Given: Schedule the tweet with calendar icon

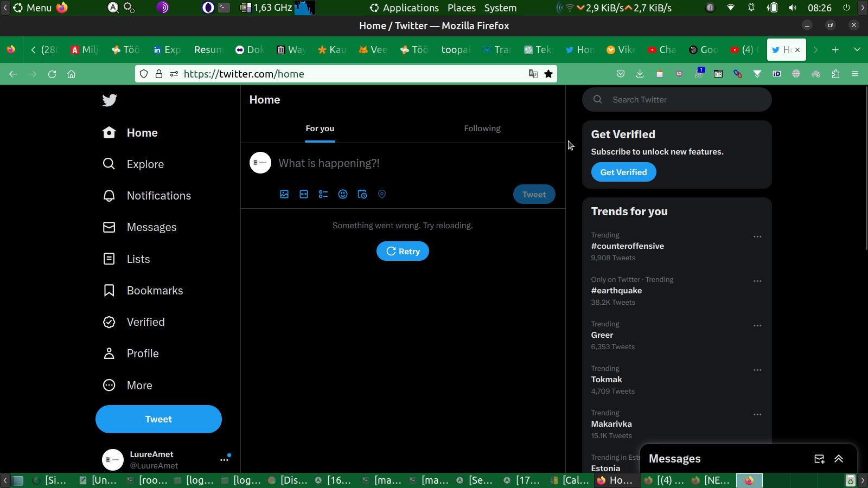Looking at the screenshot, I should tap(362, 194).
